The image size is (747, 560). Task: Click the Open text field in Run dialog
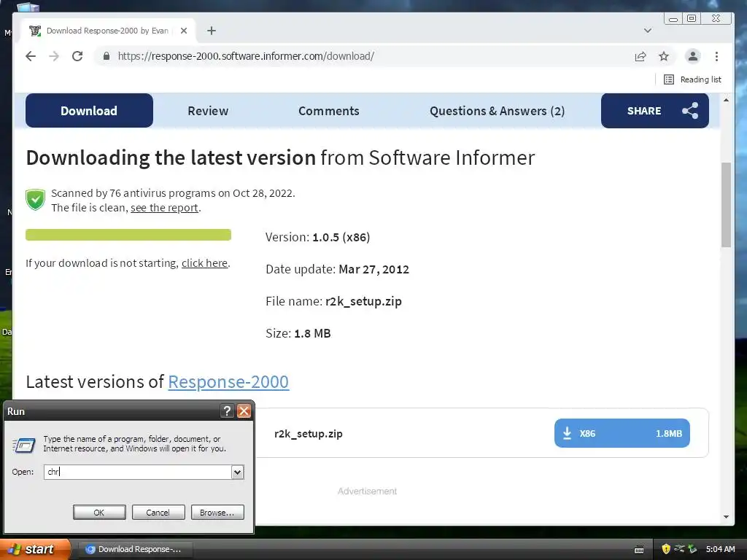pos(138,472)
